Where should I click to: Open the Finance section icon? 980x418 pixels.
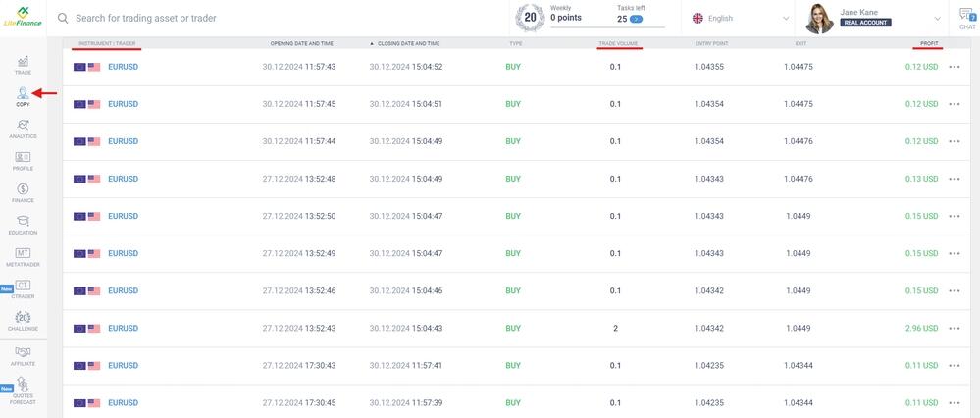coord(23,192)
